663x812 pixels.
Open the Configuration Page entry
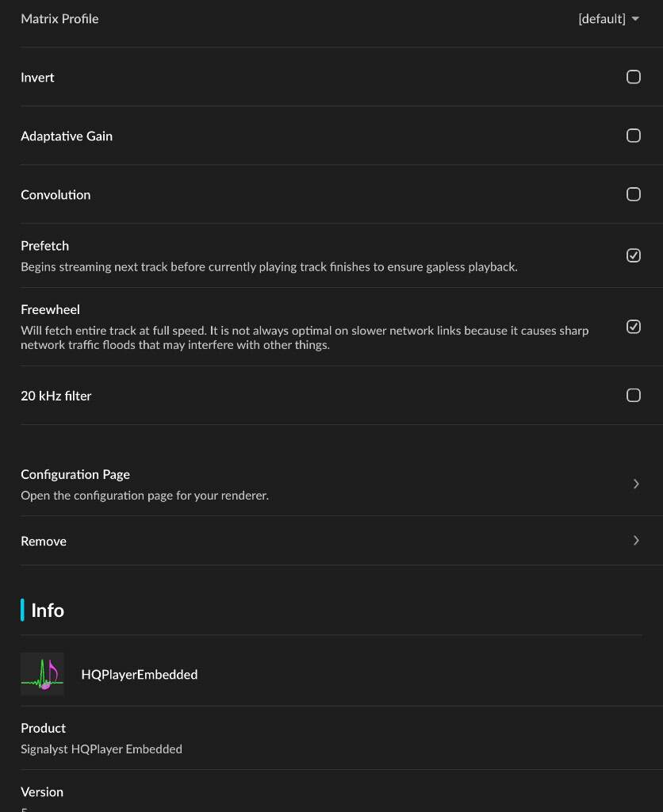click(75, 474)
